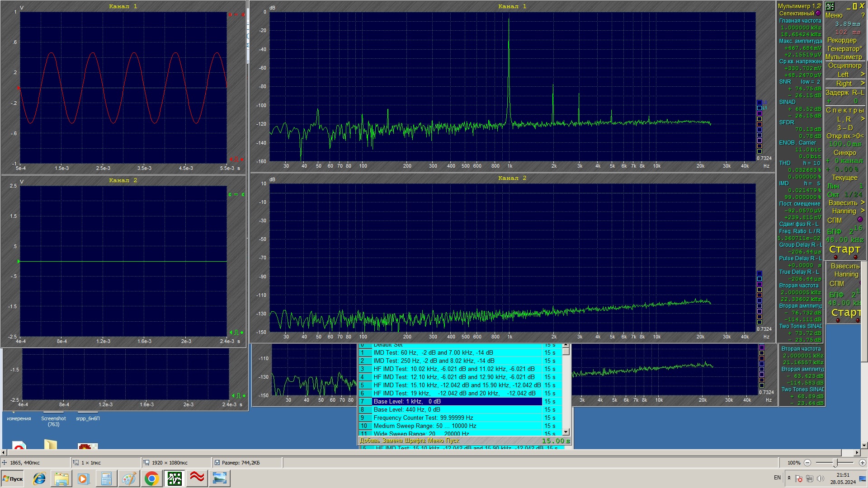Viewport: 868px width, 488px height.
Task: Switch to the image viewer taskbar icon
Action: click(x=219, y=479)
